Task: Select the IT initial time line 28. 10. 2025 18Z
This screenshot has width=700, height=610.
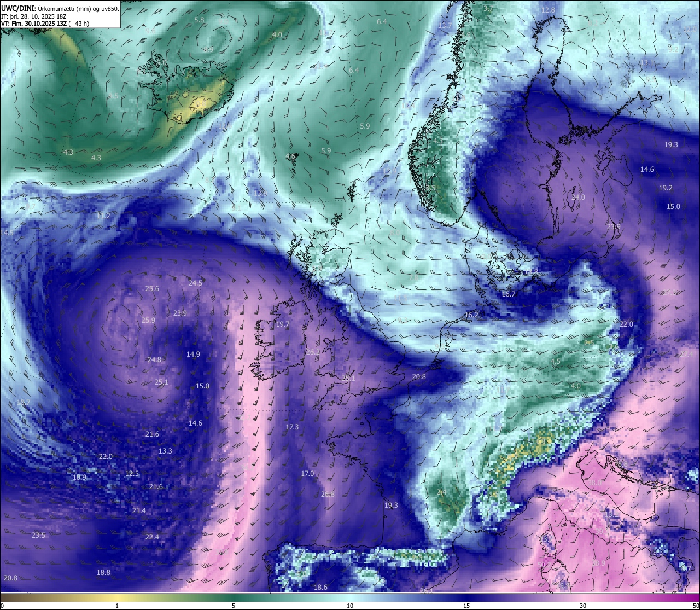Action: [x=34, y=16]
